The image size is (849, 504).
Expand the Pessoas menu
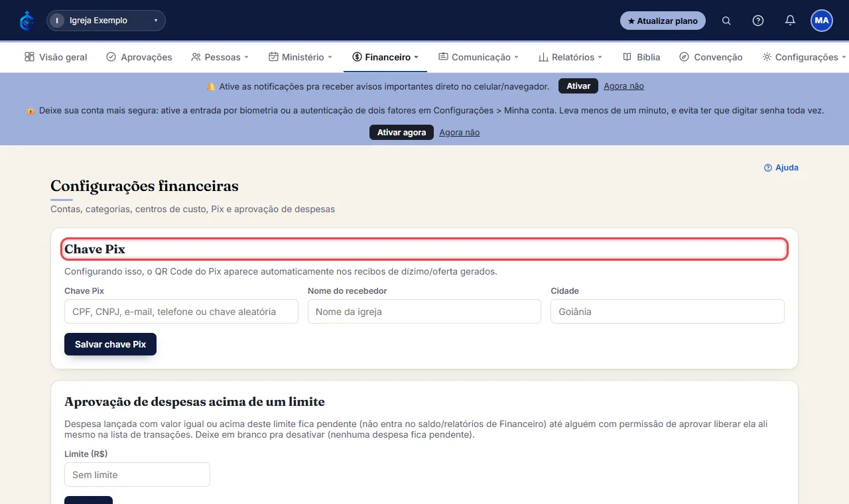(220, 57)
